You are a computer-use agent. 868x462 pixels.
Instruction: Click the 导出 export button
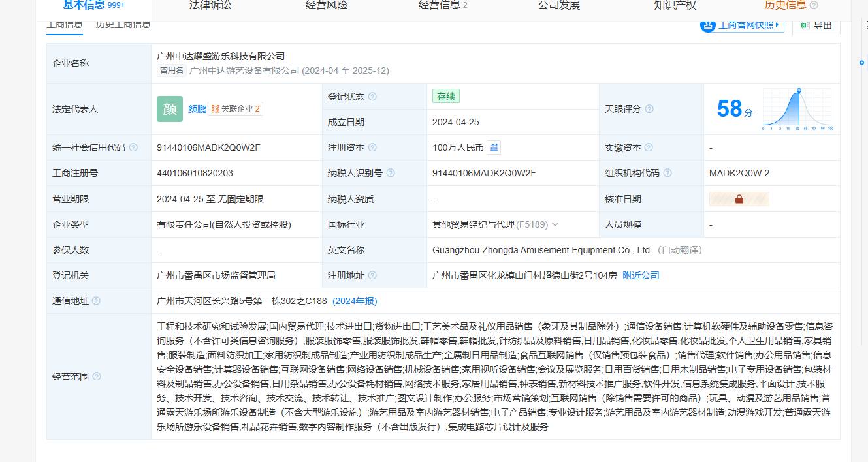tap(816, 25)
